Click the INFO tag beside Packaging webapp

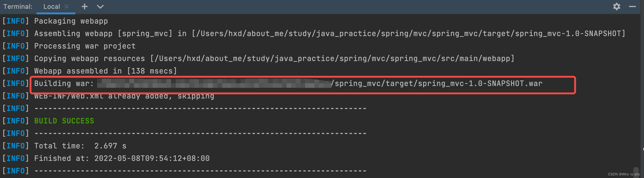(15, 21)
